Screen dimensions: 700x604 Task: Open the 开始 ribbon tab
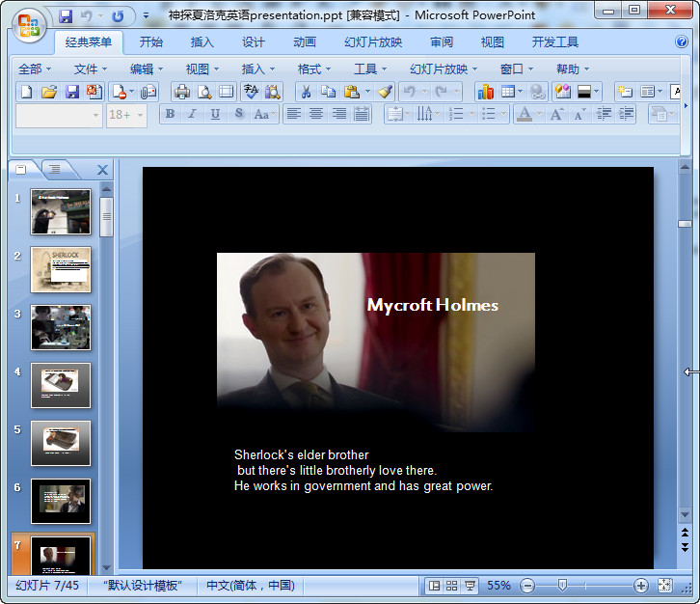tap(151, 42)
